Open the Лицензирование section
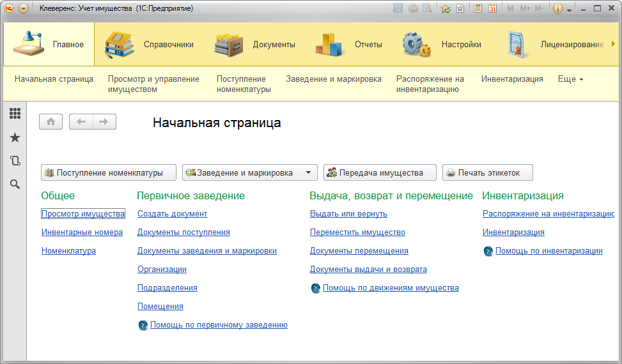 click(556, 44)
